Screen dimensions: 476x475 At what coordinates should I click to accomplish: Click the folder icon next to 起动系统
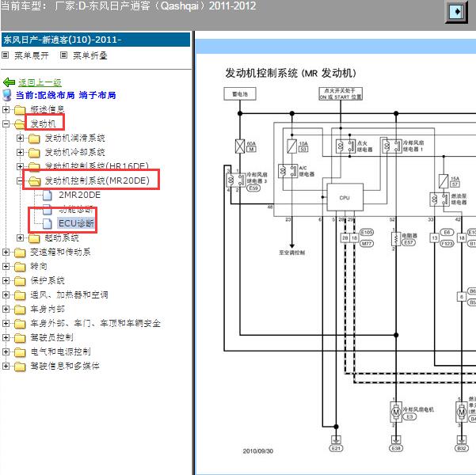pos(34,238)
